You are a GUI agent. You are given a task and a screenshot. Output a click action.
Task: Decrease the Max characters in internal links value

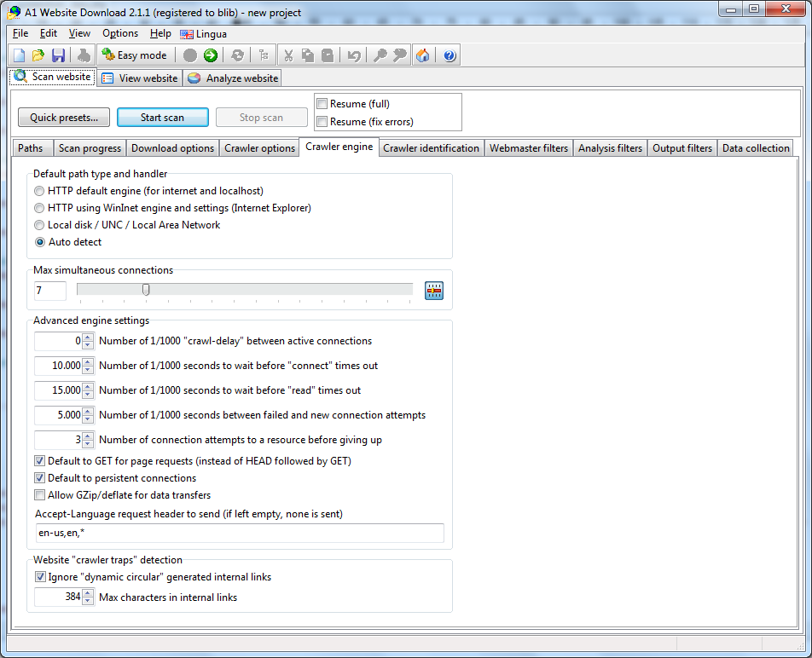[x=88, y=602]
